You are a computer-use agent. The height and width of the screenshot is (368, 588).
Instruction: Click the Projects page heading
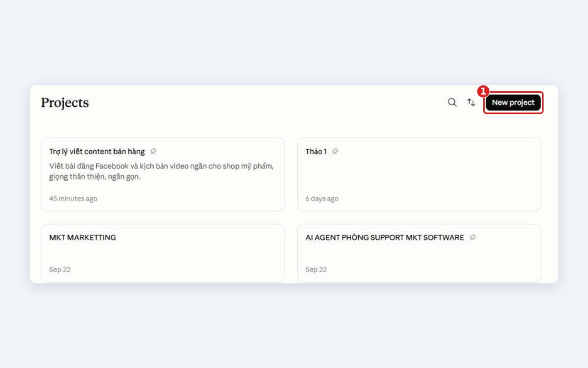pyautogui.click(x=65, y=103)
